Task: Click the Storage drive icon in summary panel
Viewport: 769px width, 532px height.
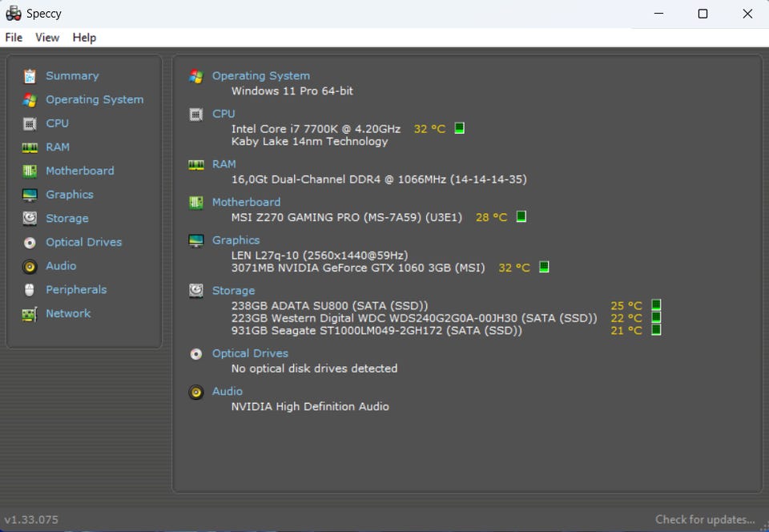Action: pos(196,291)
